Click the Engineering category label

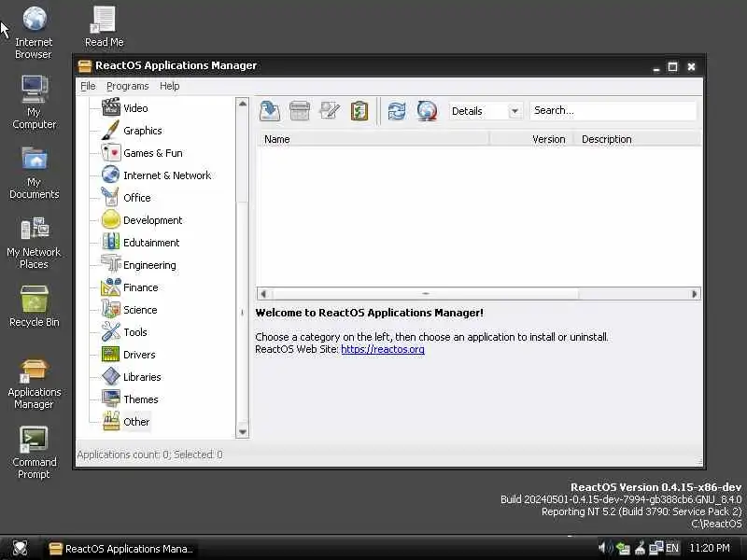pyautogui.click(x=149, y=265)
